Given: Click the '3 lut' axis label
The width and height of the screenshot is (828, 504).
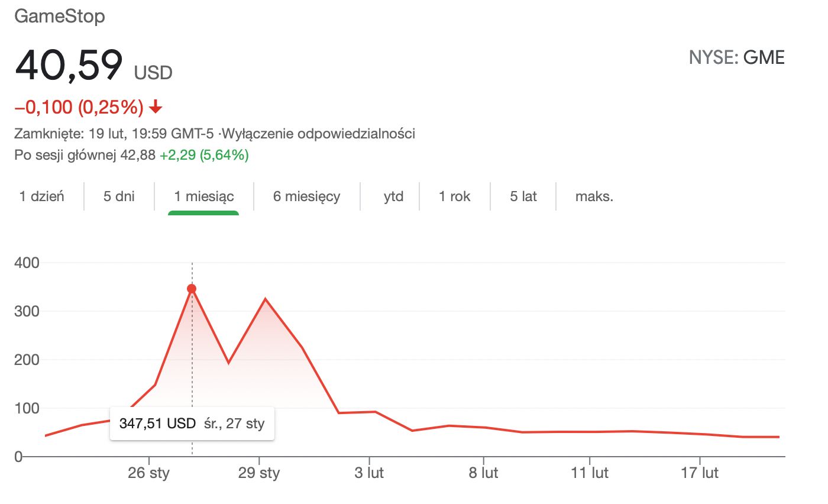Looking at the screenshot, I should pos(369,473).
